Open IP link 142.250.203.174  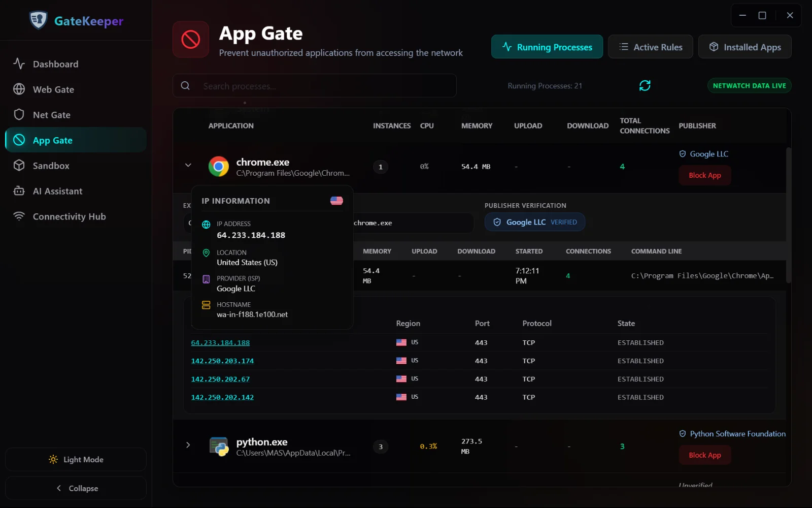click(x=222, y=361)
